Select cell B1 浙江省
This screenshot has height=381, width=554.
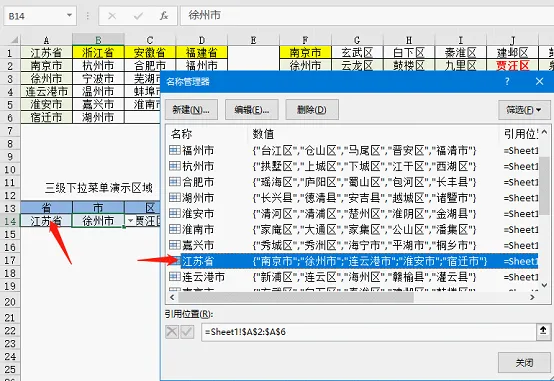coord(98,52)
